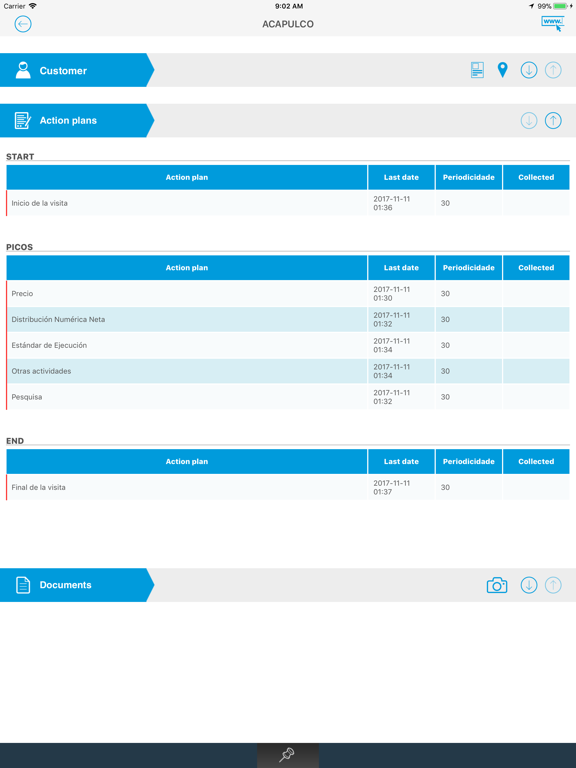The height and width of the screenshot is (768, 576).
Task: Tap the Wi-Fi icon in status bar
Action: point(33,6)
